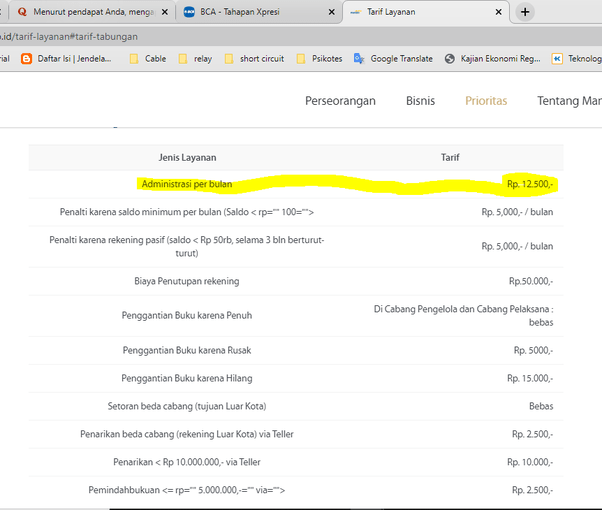Click the Rp. 5000,- tariff value
602x510 pixels.
[x=533, y=350]
